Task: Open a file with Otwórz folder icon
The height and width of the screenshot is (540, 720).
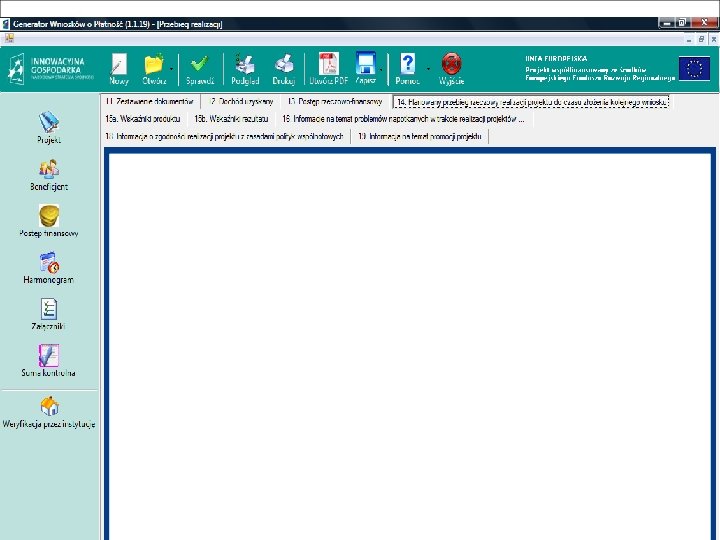Action: (154, 69)
